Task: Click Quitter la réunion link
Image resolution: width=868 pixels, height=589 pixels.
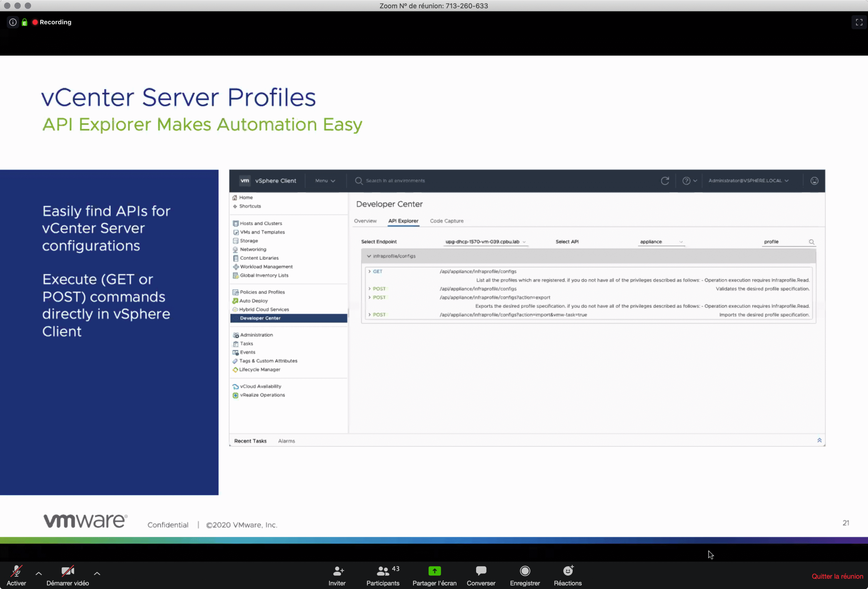Action: point(837,576)
